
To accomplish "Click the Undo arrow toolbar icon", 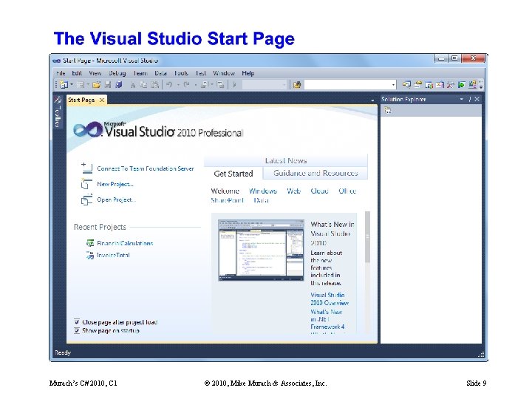I will point(169,84).
